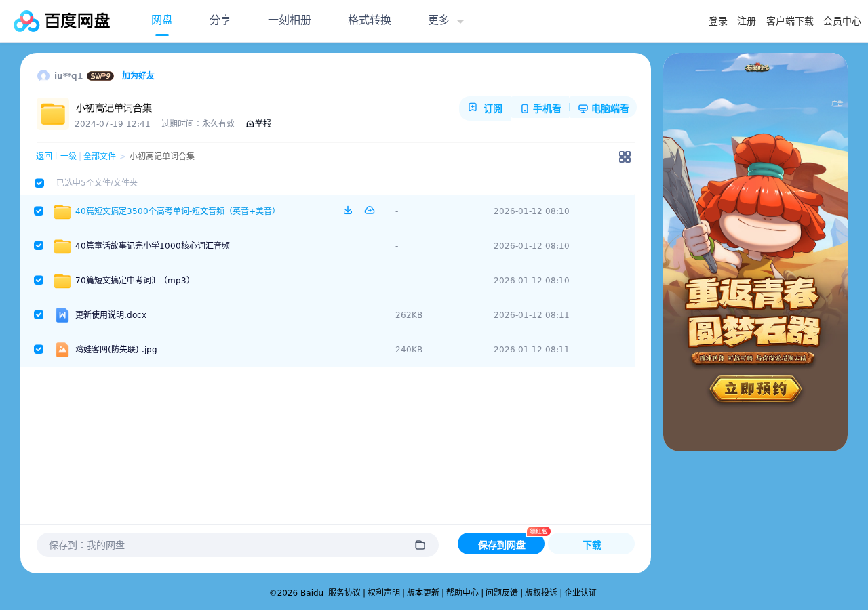Viewport: 868px width, 610px height.
Task: Click the large folder icon of the share
Action: (x=53, y=114)
